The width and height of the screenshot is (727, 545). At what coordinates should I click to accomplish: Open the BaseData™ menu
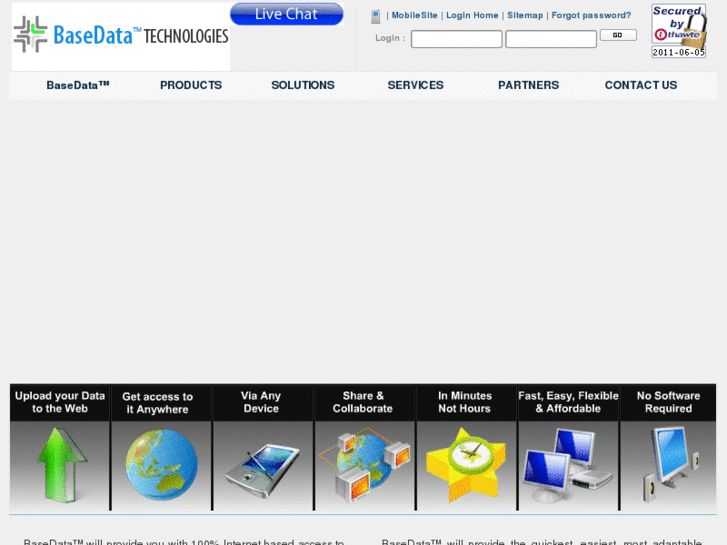[78, 85]
